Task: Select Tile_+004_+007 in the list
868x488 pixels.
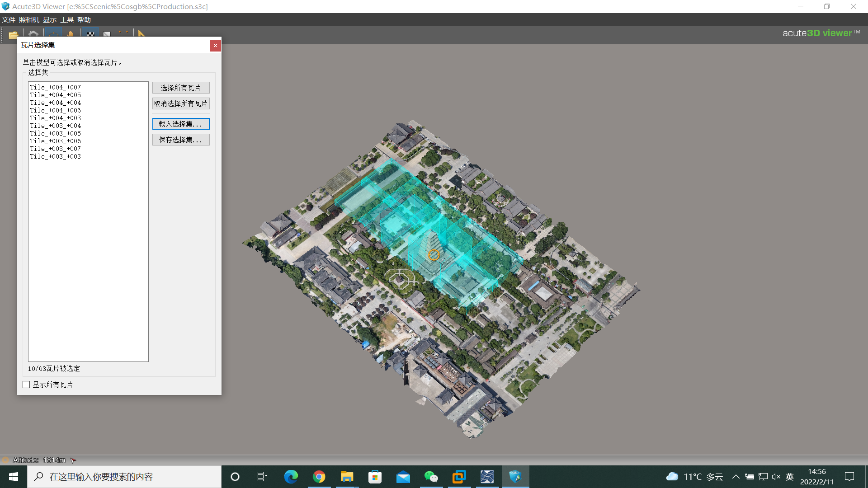Action: [x=56, y=87]
